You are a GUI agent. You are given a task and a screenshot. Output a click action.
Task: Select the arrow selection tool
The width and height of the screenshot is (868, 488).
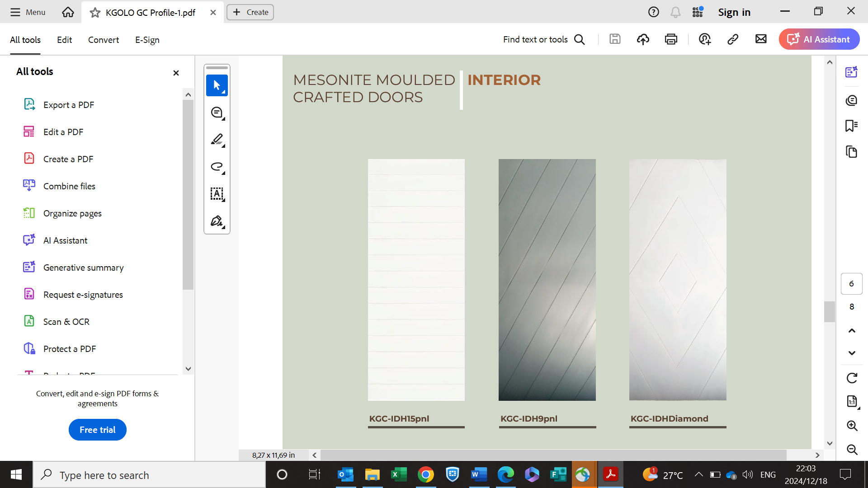coord(217,85)
